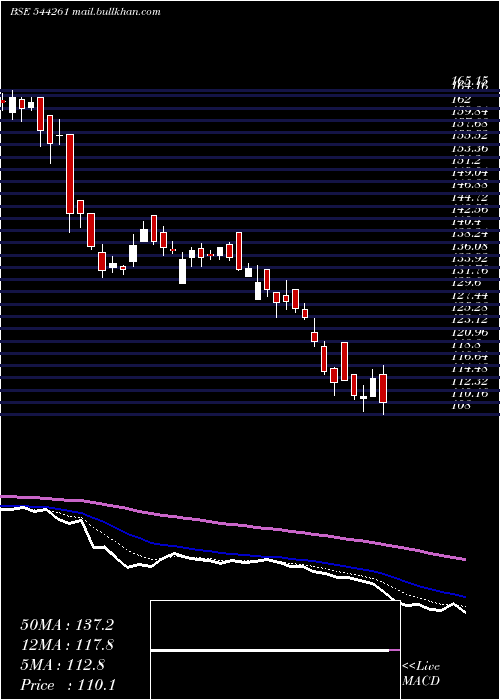Click the 144.72 price axis label

click(470, 197)
